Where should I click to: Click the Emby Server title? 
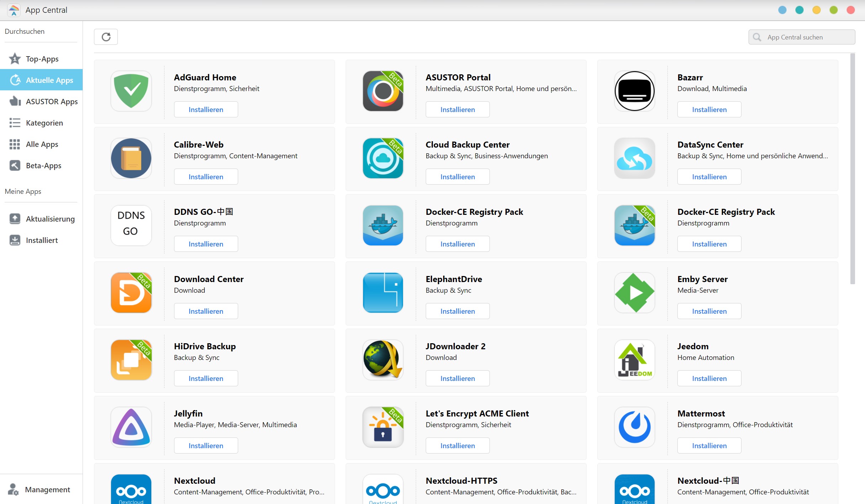click(702, 279)
